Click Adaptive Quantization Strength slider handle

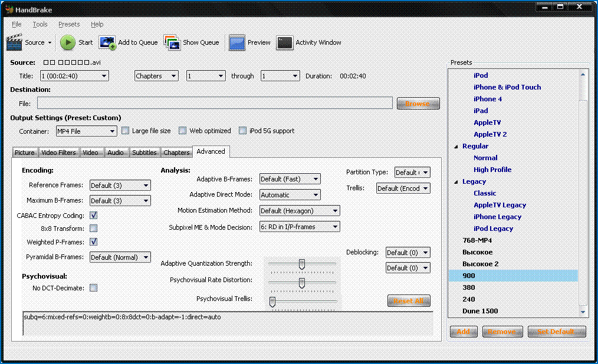click(x=302, y=264)
